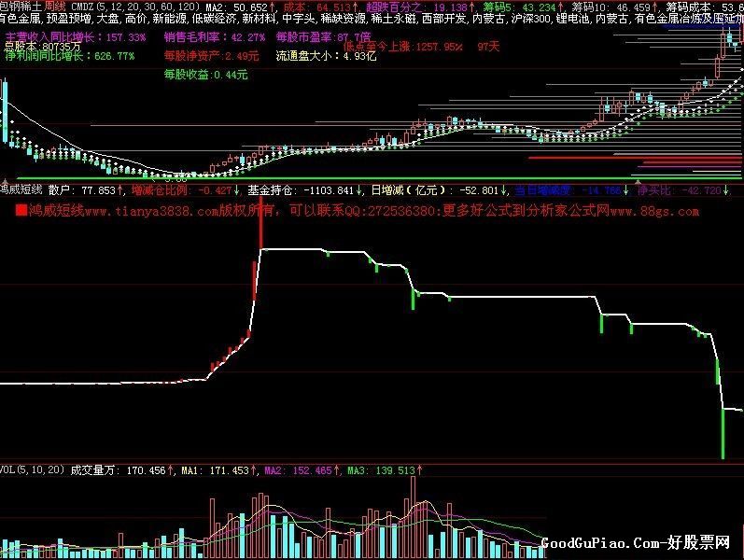Select the 周线 period label
The height and width of the screenshot is (560, 744).
pyautogui.click(x=54, y=7)
